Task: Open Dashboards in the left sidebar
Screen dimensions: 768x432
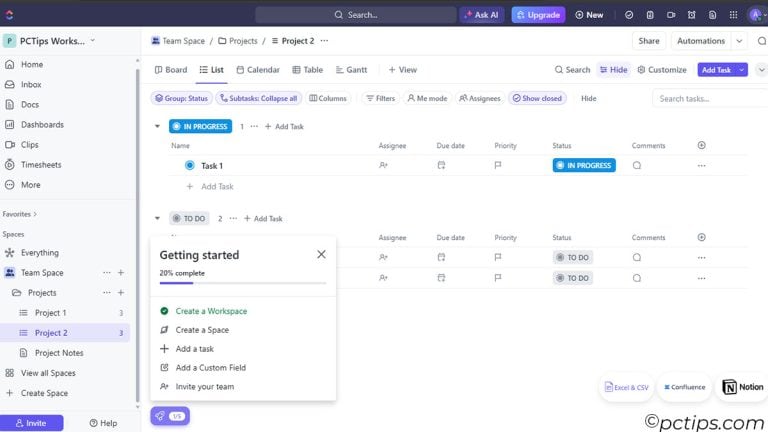Action: [x=41, y=125]
